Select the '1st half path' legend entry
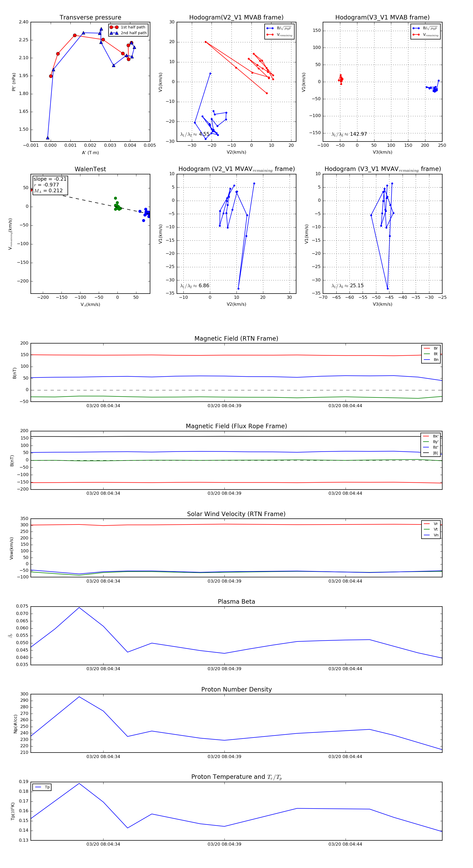The image size is (473, 868). tap(128, 27)
